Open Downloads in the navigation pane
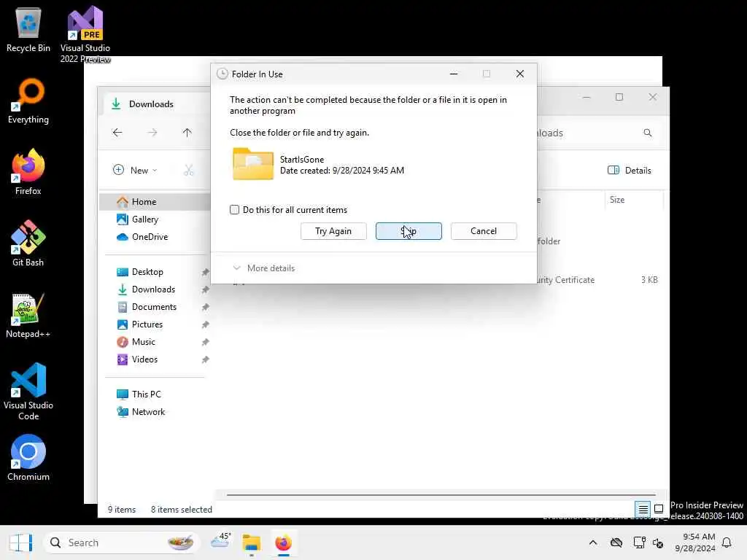 pyautogui.click(x=153, y=289)
